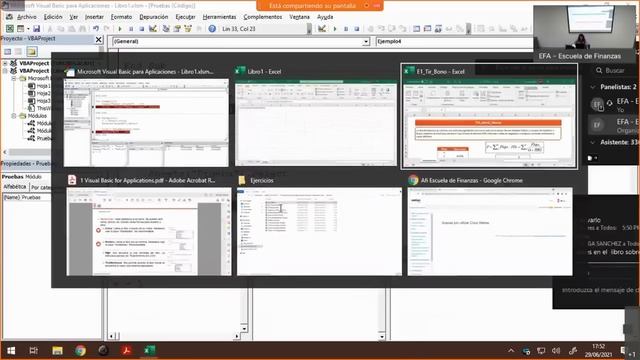Open the Ventana menu
640x360 pixels.
click(299, 17)
